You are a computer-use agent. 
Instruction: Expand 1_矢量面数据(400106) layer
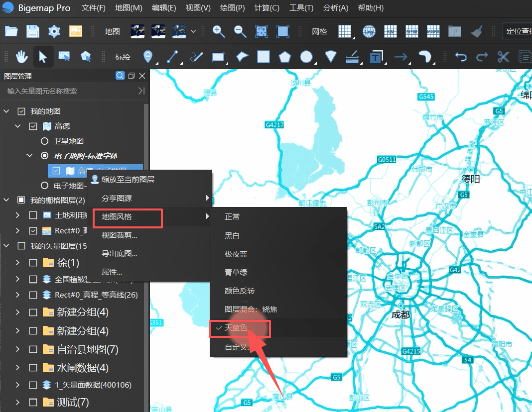pos(17,385)
